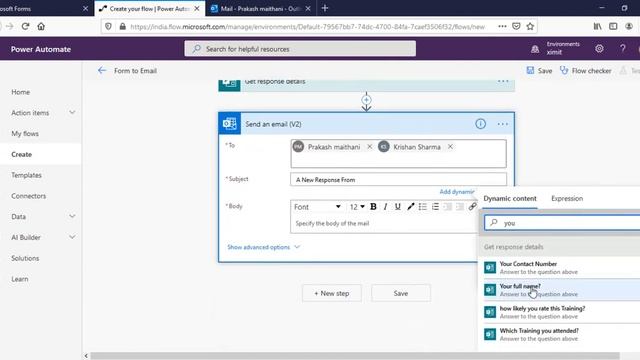The height and width of the screenshot is (360, 640).
Task: Open the browser page actions ellipsis
Action: [x=502, y=27]
